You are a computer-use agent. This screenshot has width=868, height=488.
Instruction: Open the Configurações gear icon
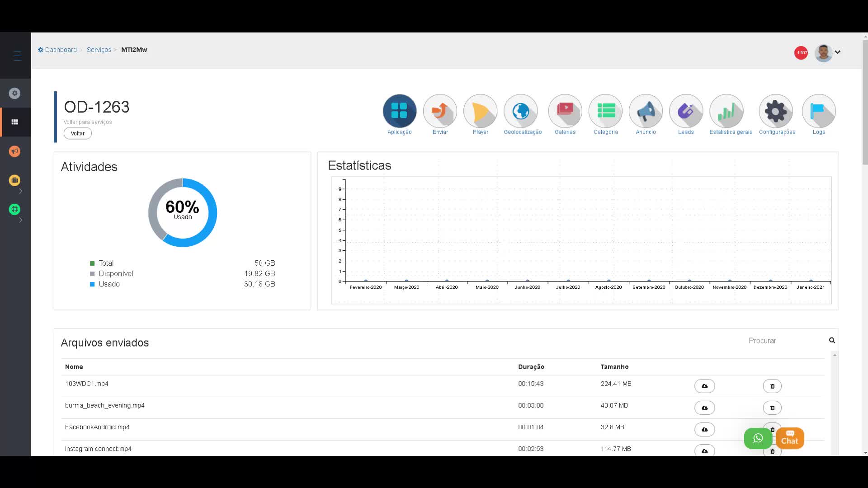[776, 111]
